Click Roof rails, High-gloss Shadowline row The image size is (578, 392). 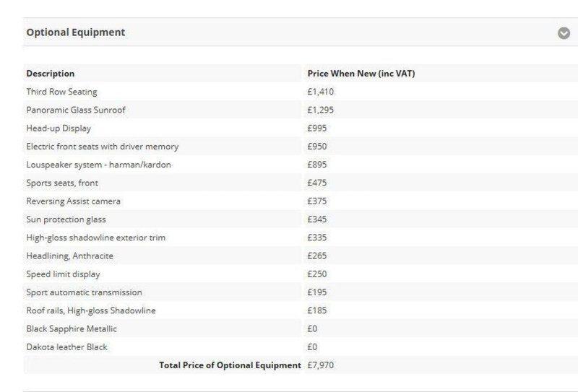[x=301, y=310]
